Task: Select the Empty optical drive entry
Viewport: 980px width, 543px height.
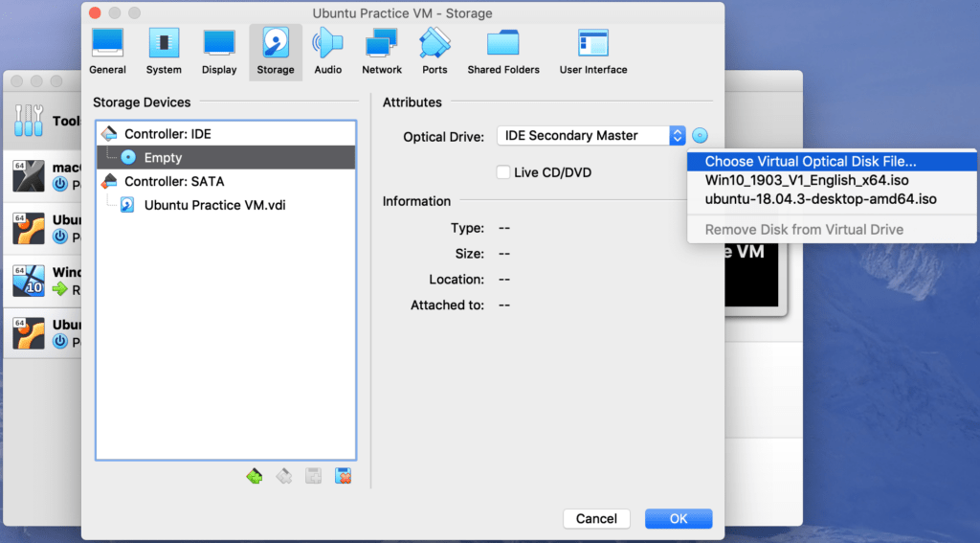Action: [x=226, y=158]
